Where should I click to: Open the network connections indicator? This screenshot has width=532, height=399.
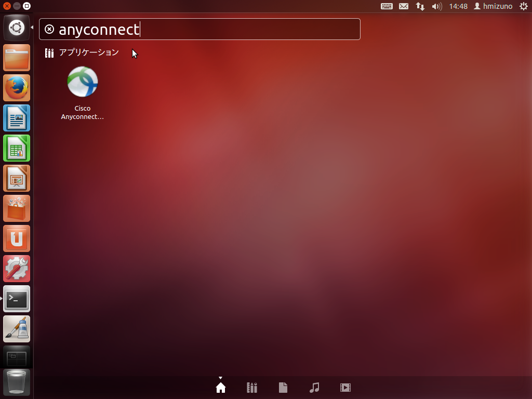[x=420, y=6]
